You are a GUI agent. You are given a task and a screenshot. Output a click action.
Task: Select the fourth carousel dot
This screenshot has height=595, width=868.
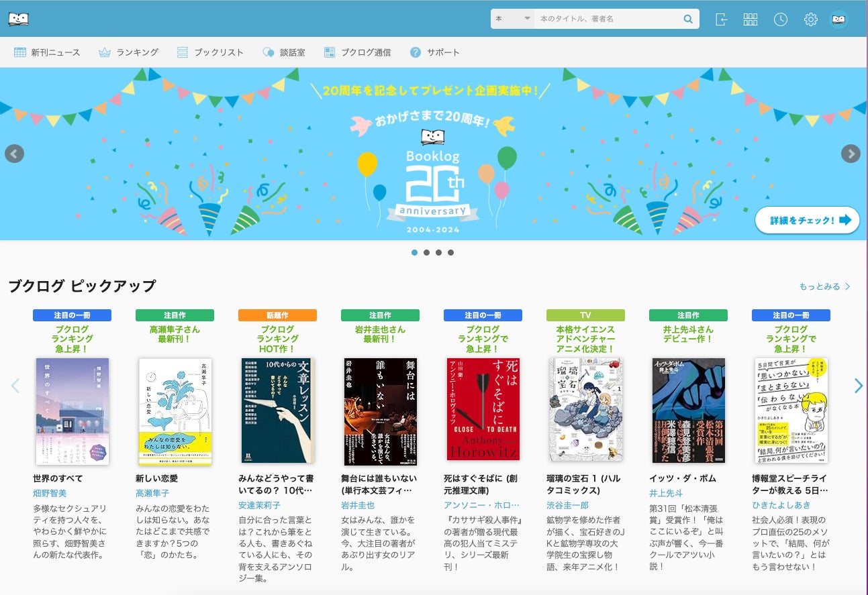(450, 253)
